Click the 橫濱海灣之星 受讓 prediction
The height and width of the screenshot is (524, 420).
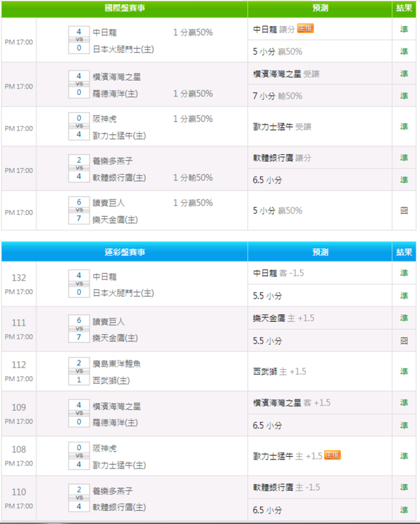point(286,74)
